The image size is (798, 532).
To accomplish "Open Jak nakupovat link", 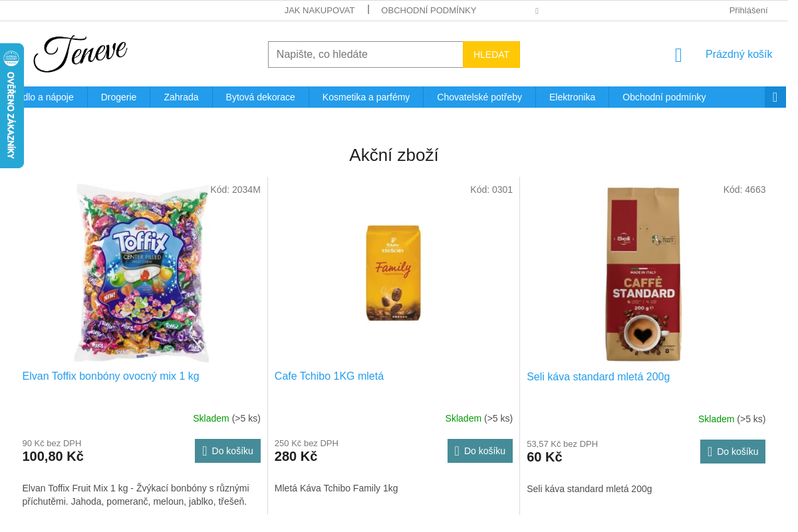I will [x=319, y=10].
